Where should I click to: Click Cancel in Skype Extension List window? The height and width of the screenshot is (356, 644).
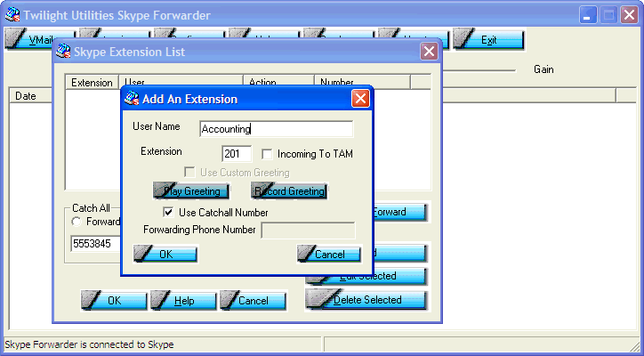(253, 301)
